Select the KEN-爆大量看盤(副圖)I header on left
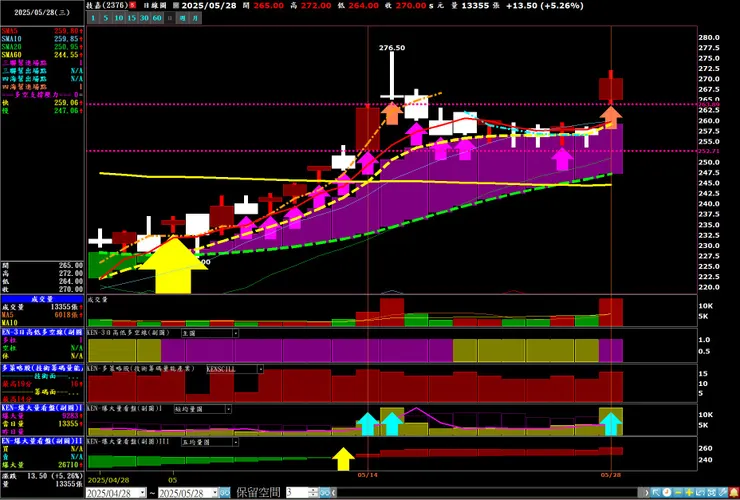 point(42,407)
